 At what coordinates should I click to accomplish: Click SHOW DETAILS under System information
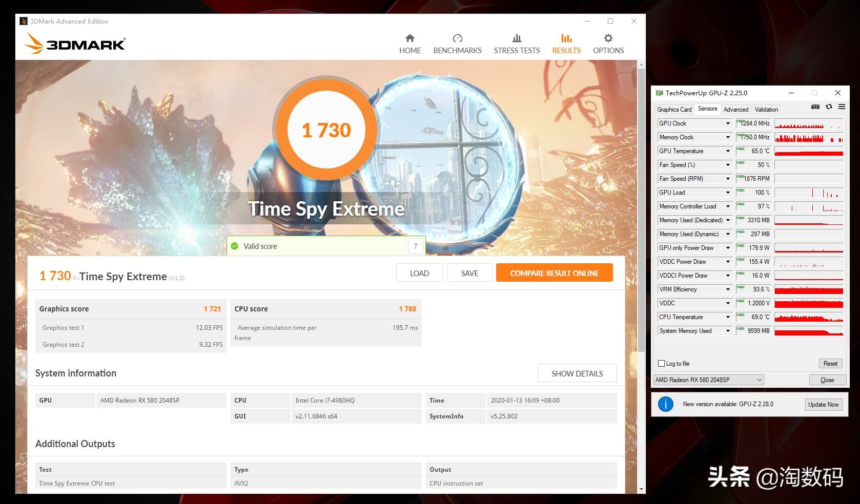click(577, 373)
